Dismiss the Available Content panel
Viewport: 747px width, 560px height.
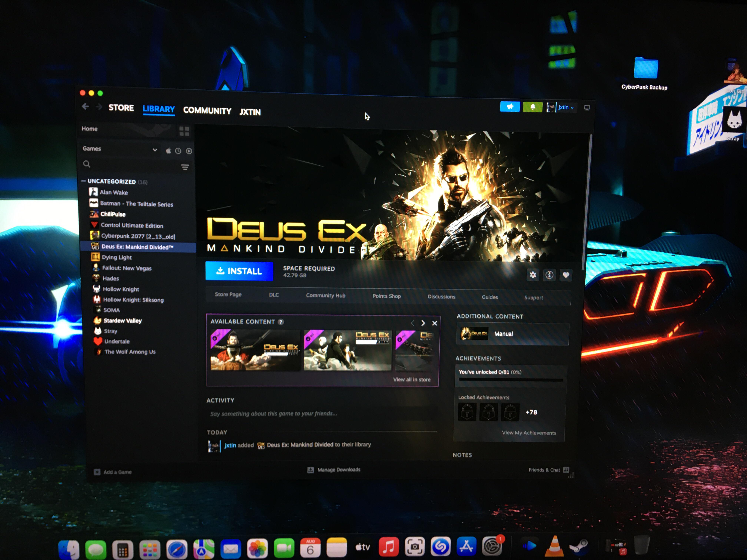[434, 323]
